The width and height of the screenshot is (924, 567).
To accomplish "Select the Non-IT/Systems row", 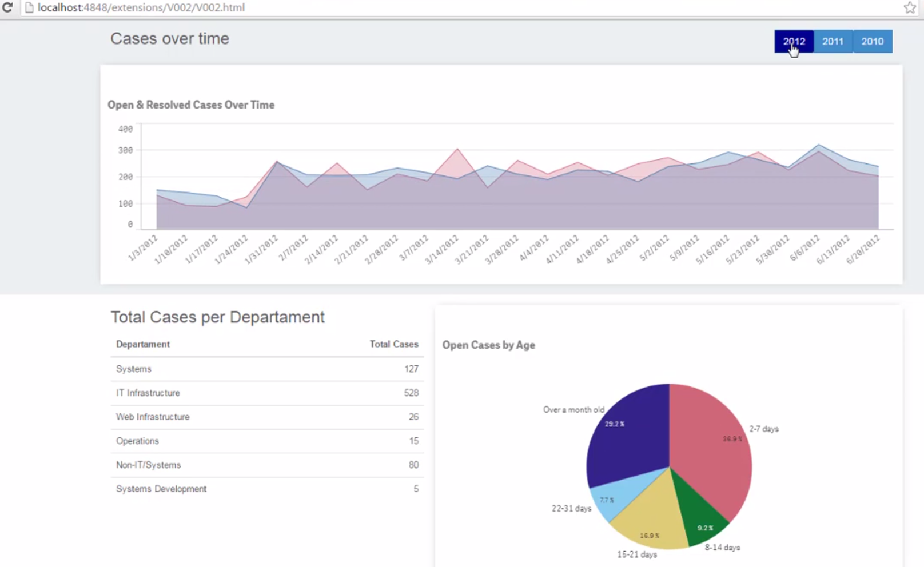I will click(267, 465).
